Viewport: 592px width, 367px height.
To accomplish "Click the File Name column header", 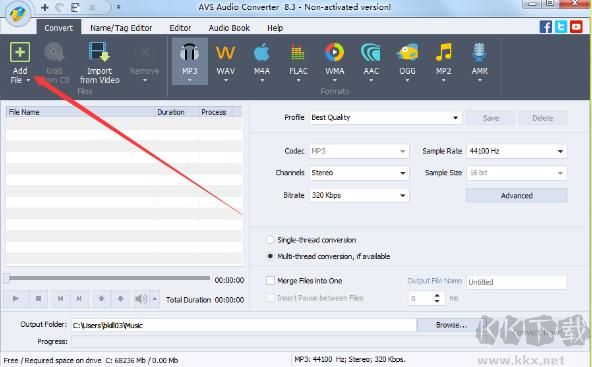I will pos(80,112).
